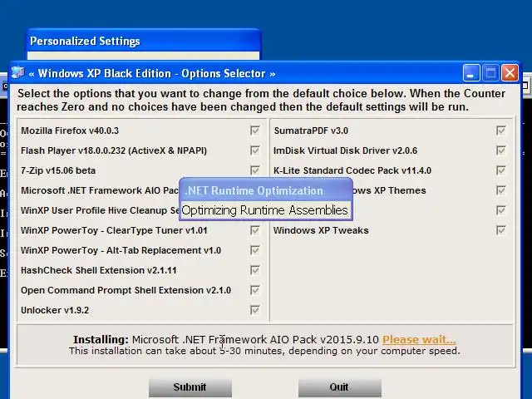The image size is (532, 399).
Task: Click the Quit button
Action: [x=340, y=387]
